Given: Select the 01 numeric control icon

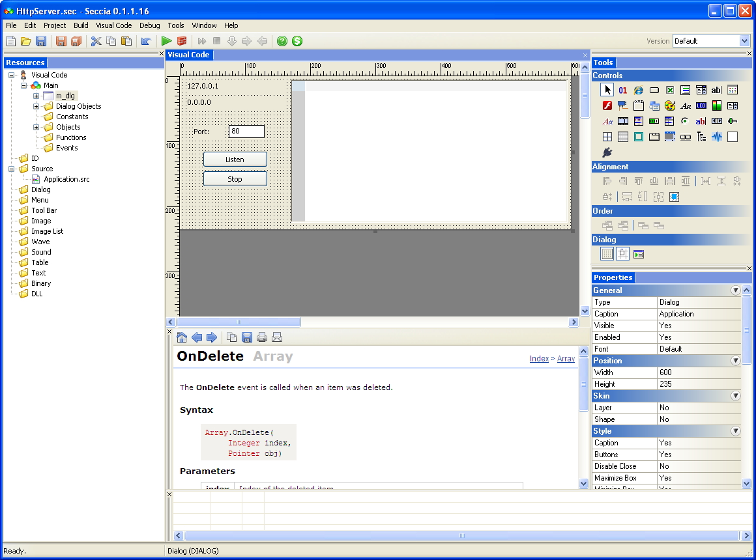Looking at the screenshot, I should click(x=623, y=90).
